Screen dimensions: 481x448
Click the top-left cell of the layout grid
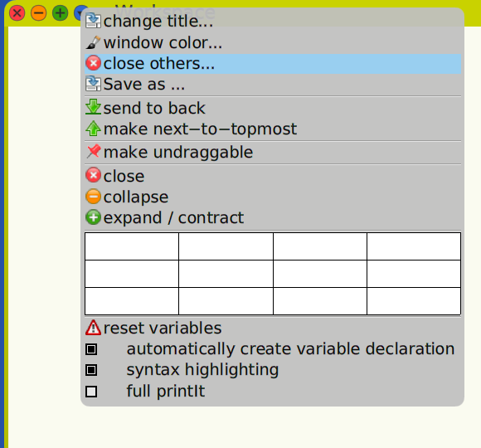tap(132, 246)
